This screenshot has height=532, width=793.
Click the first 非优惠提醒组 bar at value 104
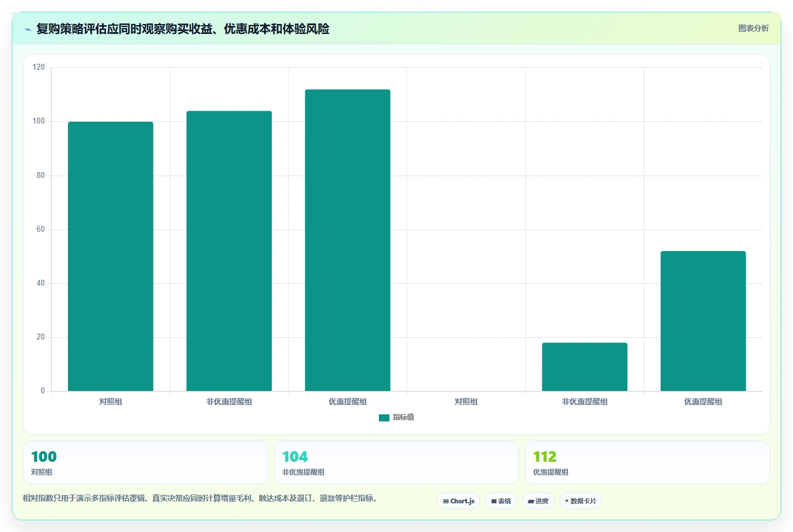tap(229, 251)
